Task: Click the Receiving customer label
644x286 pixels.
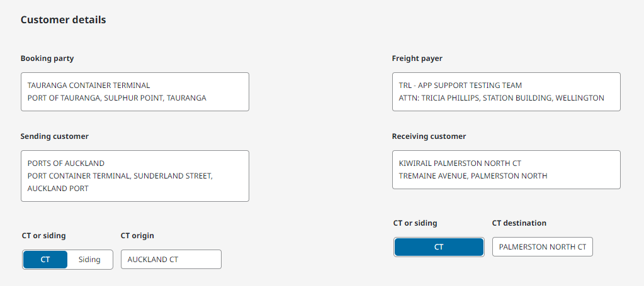Action: [x=429, y=136]
